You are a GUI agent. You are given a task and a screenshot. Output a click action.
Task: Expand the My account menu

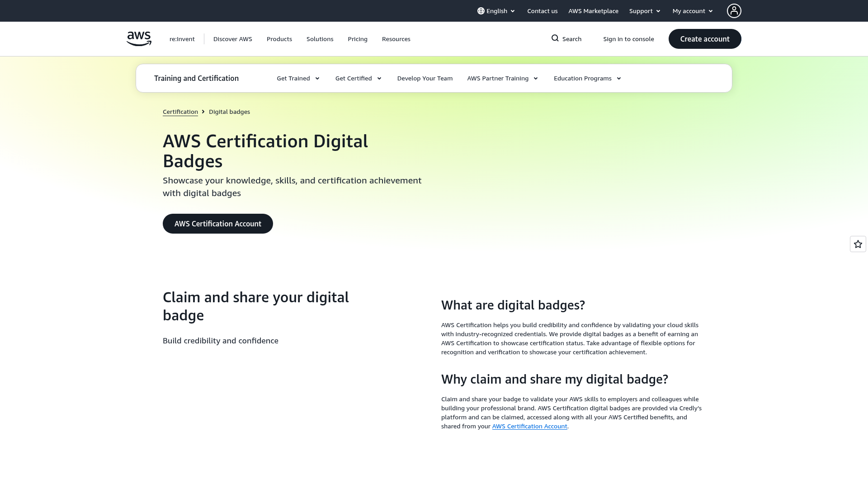tap(693, 11)
